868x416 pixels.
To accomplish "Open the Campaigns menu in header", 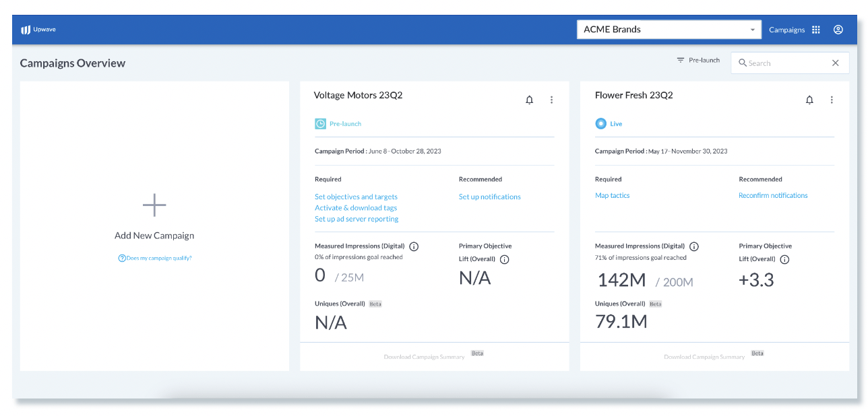I will coord(787,30).
